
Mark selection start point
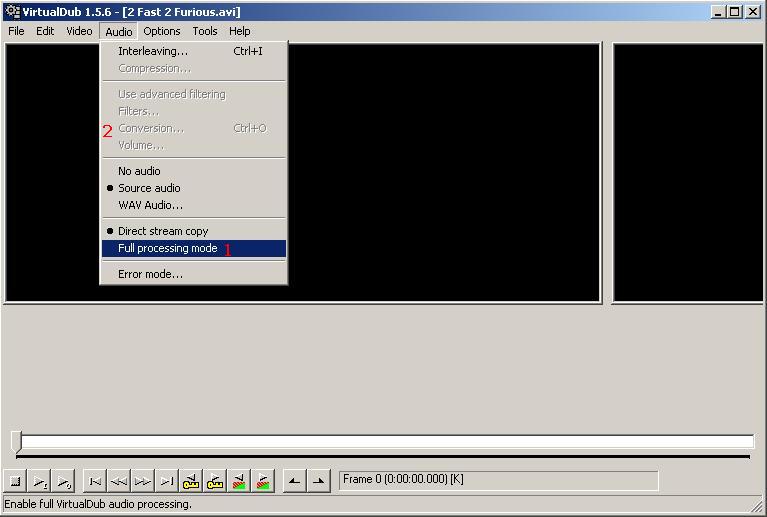pos(294,481)
